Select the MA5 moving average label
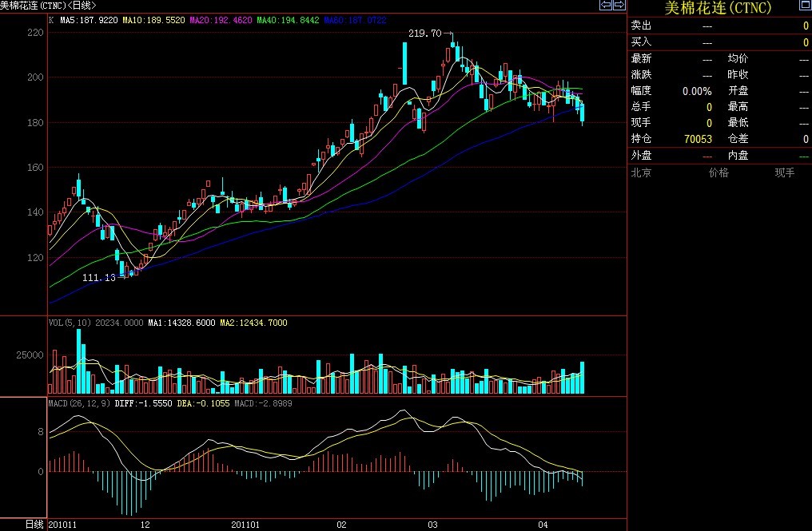The height and width of the screenshot is (531, 812). click(88, 19)
